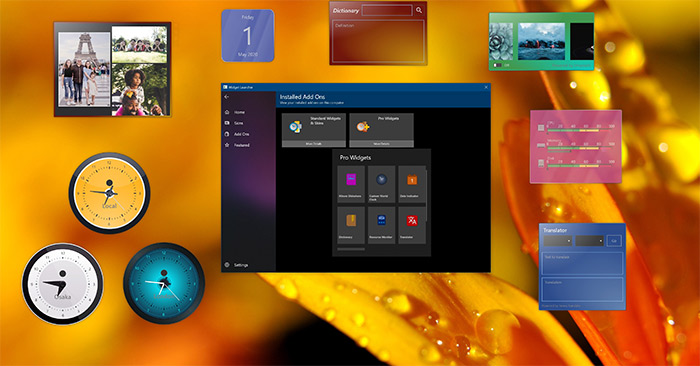Image resolution: width=700 pixels, height=366 pixels.
Task: Click the Memory usage bar in resource monitor
Action: pos(579,148)
